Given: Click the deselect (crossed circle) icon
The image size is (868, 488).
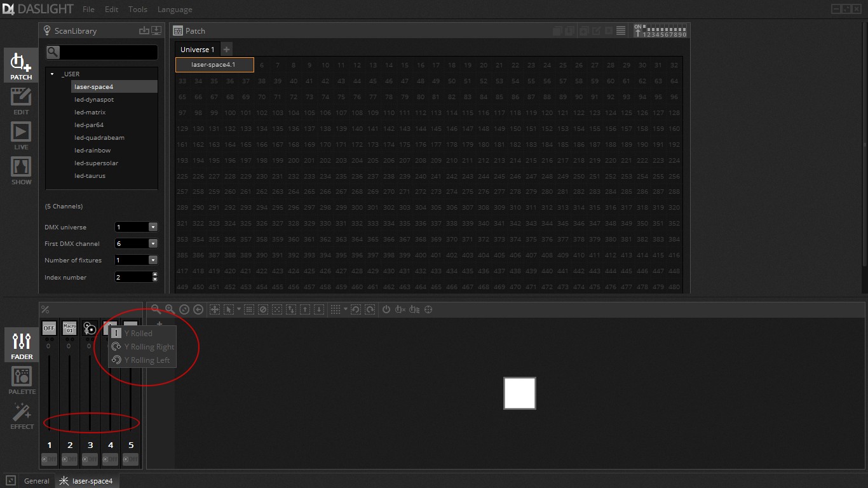Looking at the screenshot, I should [263, 309].
